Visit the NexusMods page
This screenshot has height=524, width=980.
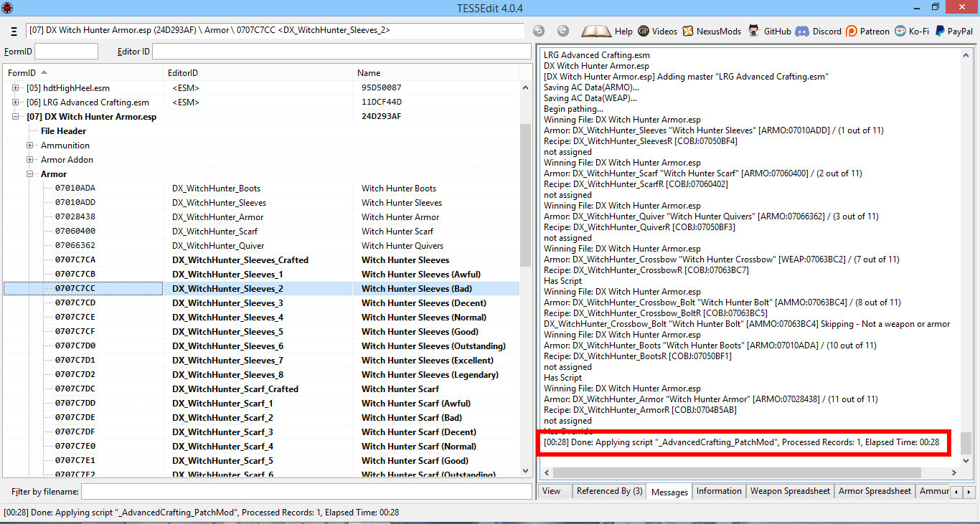pyautogui.click(x=712, y=31)
